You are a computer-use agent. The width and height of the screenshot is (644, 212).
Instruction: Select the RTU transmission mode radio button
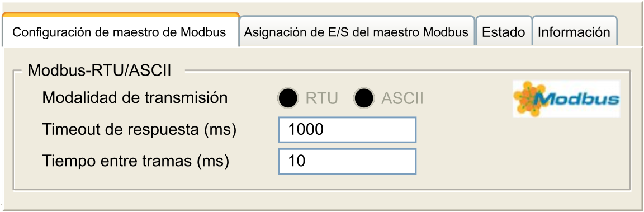(288, 98)
